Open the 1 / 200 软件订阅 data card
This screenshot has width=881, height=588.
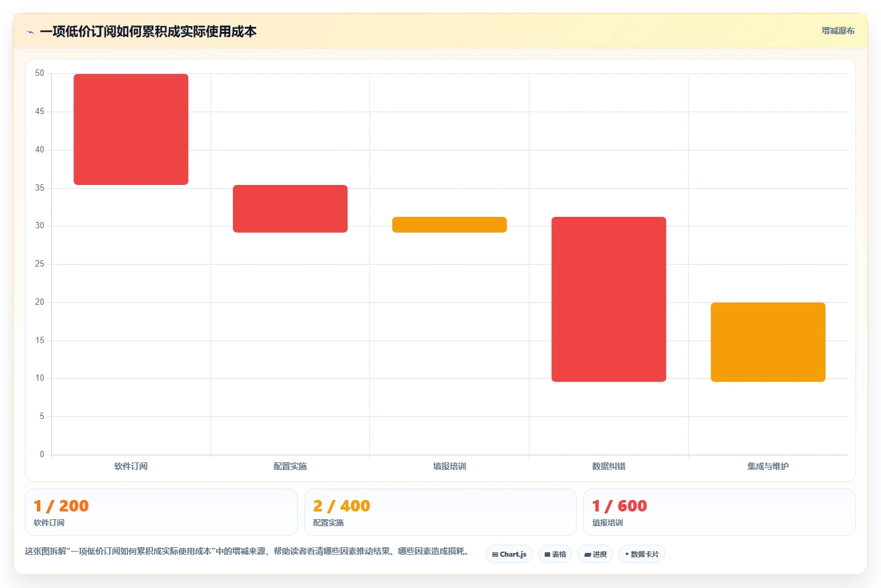coord(161,512)
